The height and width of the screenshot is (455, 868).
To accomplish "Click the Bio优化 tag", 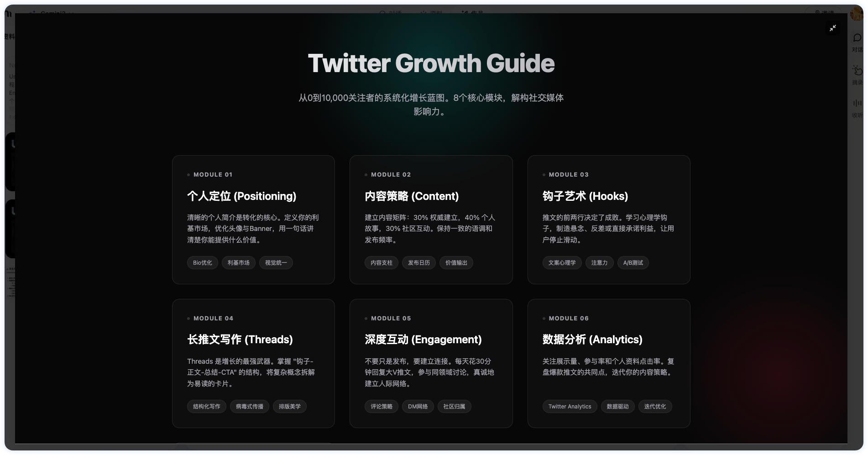I will pos(203,263).
